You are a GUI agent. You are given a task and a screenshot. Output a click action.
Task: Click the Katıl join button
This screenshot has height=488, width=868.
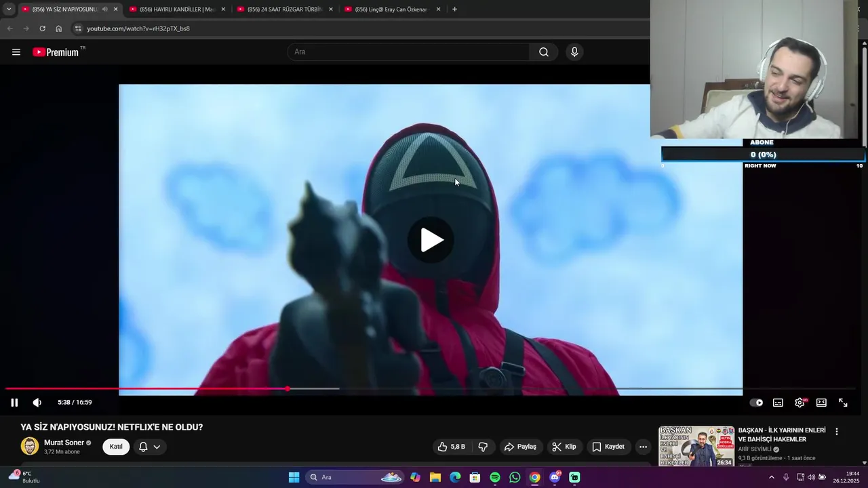click(116, 447)
